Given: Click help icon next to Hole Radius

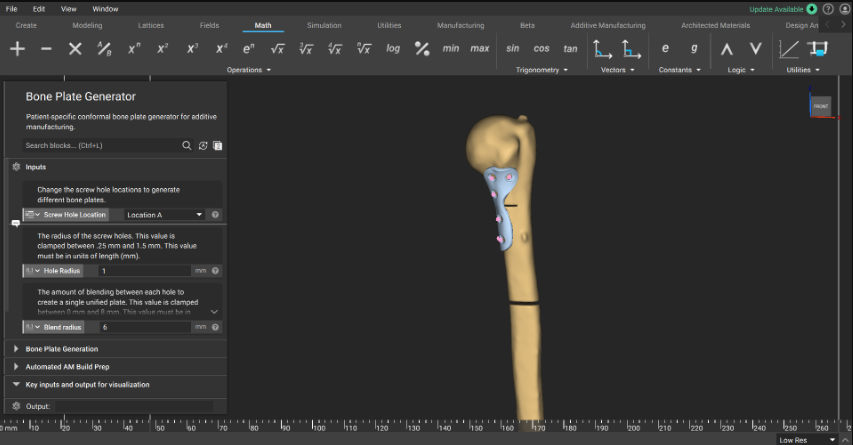Looking at the screenshot, I should pos(215,271).
